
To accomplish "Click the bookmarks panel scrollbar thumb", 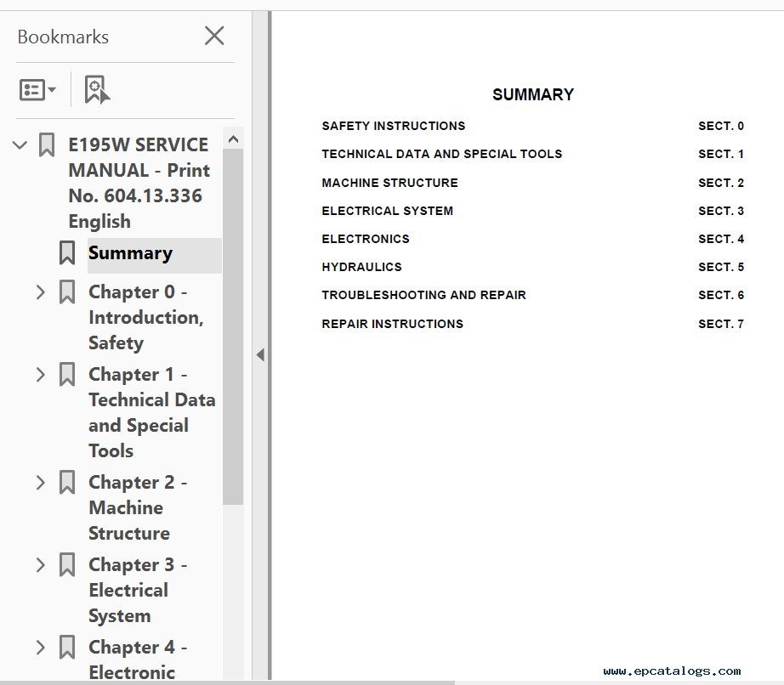I will click(x=233, y=326).
